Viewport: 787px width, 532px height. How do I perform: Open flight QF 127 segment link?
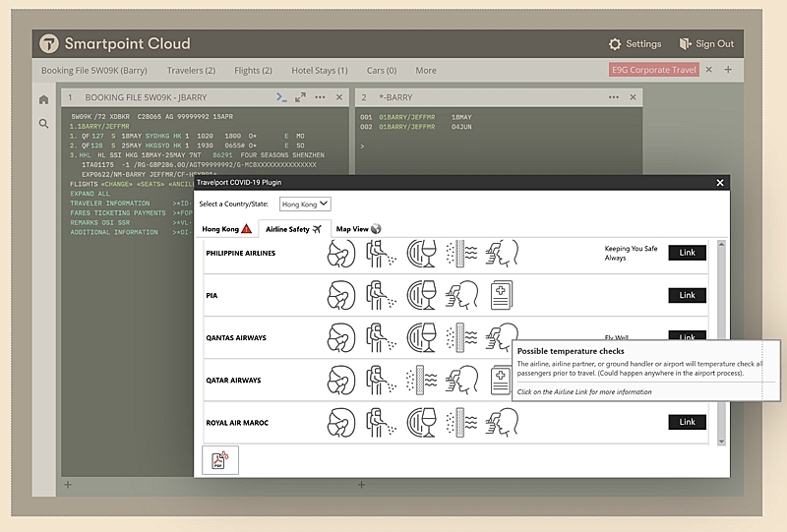click(92, 136)
